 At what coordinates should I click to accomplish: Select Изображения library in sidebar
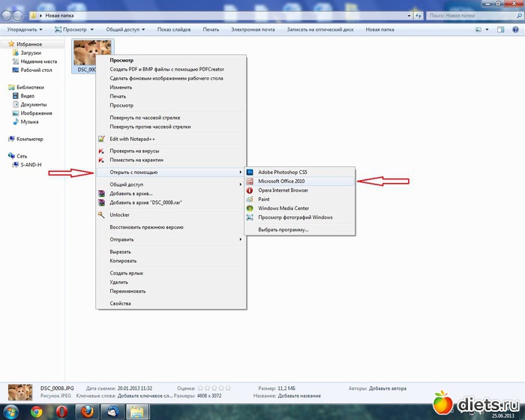tap(35, 112)
